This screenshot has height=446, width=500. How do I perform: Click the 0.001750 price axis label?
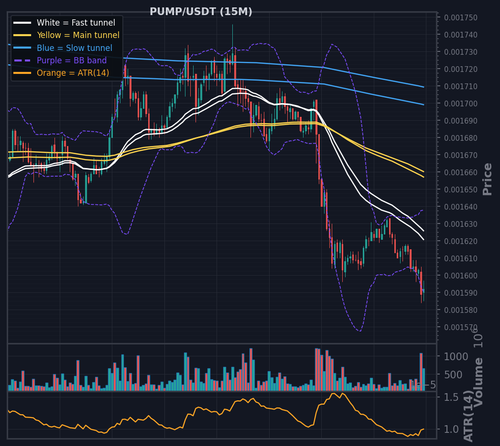(461, 17)
